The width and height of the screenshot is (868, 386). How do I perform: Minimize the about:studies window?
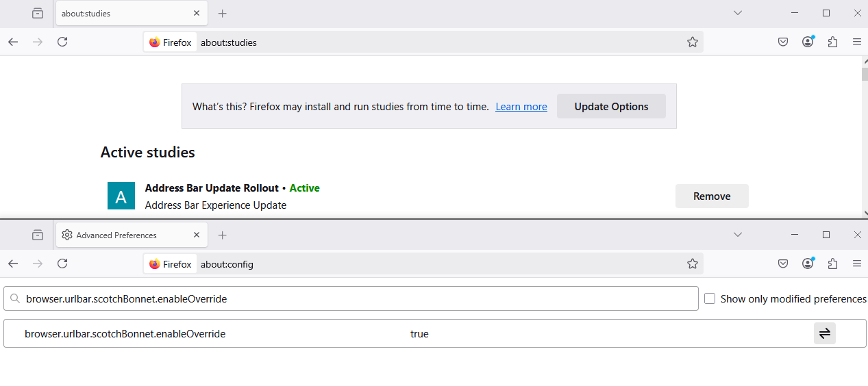(x=795, y=13)
